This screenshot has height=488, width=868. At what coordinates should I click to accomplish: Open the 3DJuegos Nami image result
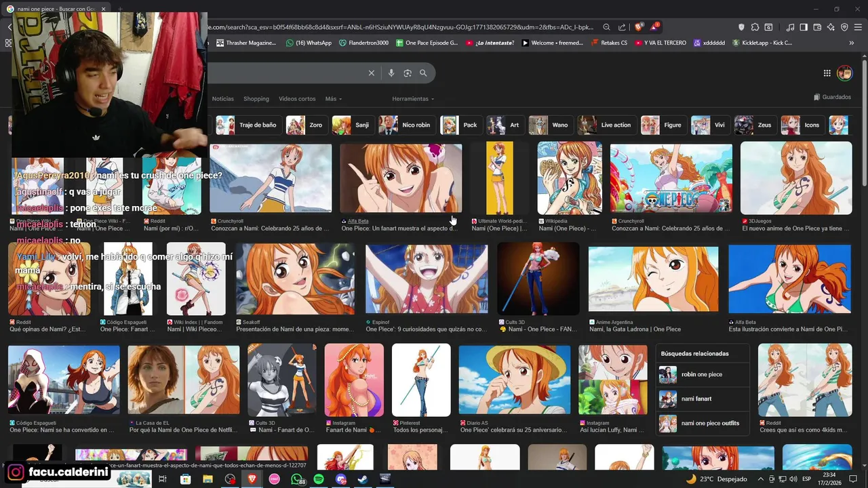pos(796,178)
